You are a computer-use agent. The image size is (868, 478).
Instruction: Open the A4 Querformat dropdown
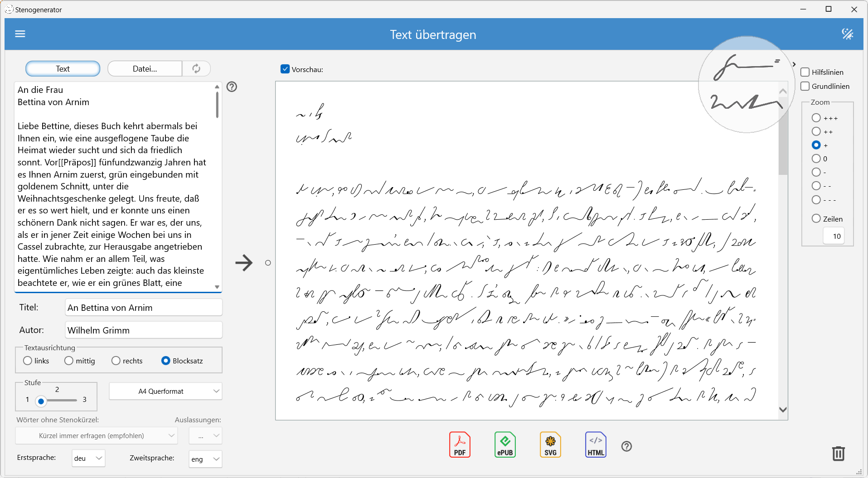point(165,391)
